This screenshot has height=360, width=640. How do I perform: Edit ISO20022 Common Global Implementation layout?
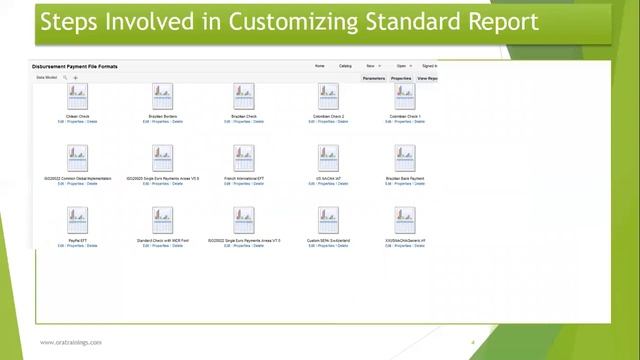tap(61, 184)
